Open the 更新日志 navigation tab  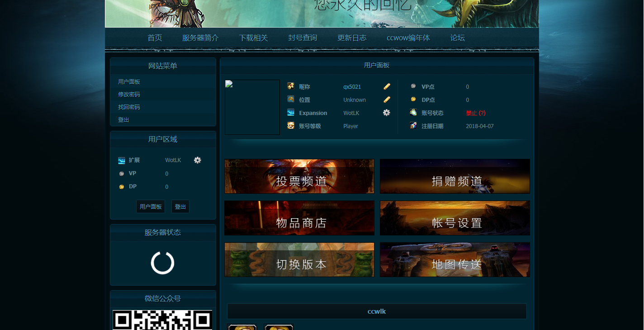pyautogui.click(x=352, y=38)
